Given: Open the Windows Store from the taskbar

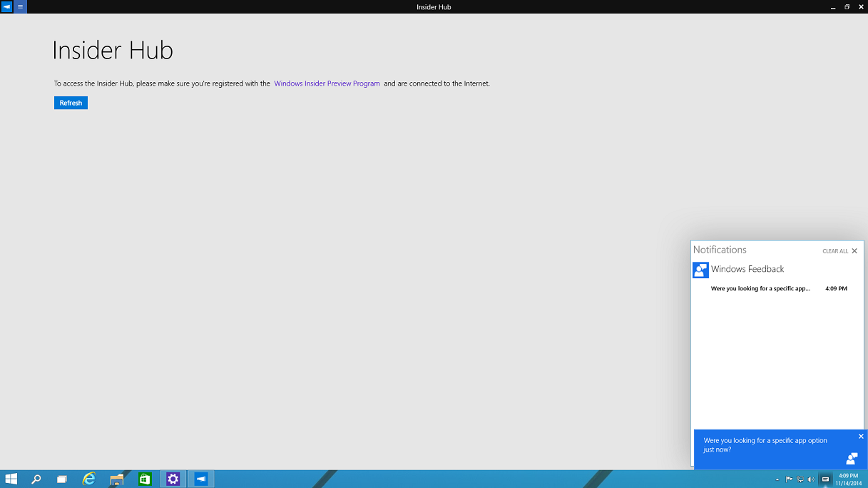Looking at the screenshot, I should [145, 479].
